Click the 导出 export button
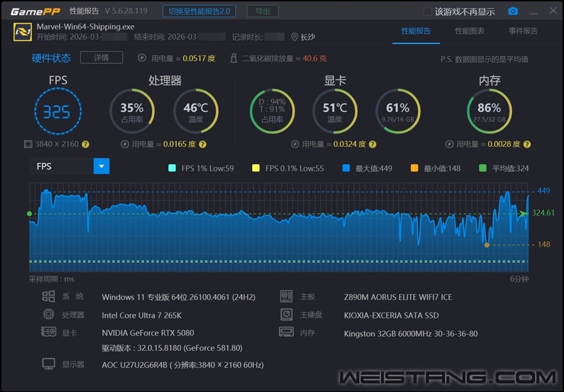 pos(263,11)
